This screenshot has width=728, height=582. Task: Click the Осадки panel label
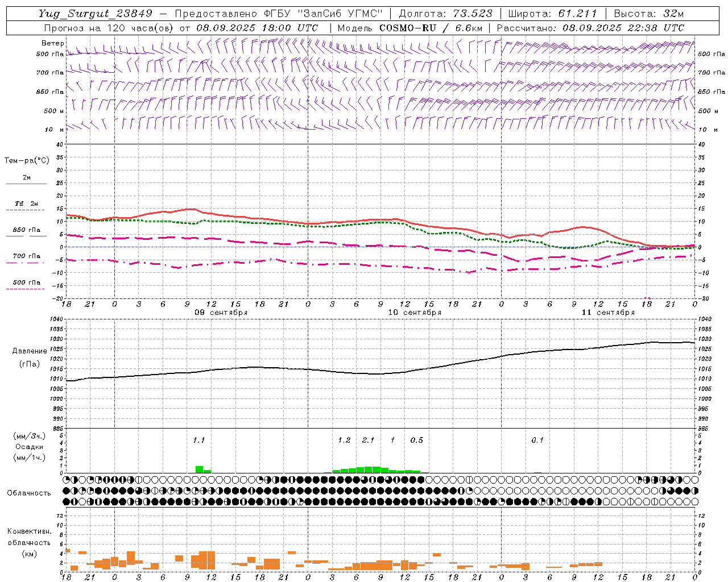point(30,447)
